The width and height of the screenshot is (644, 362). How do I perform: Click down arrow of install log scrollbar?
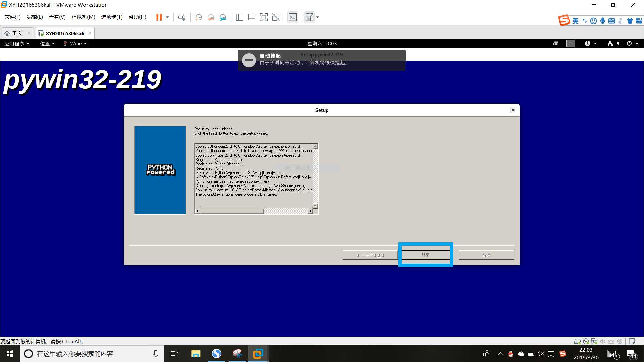315,206
